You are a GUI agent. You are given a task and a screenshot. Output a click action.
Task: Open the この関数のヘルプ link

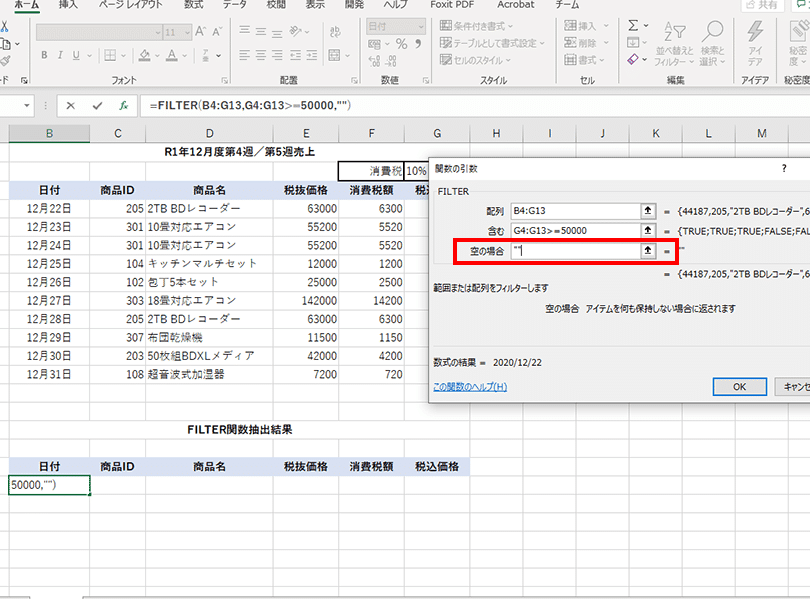click(470, 387)
